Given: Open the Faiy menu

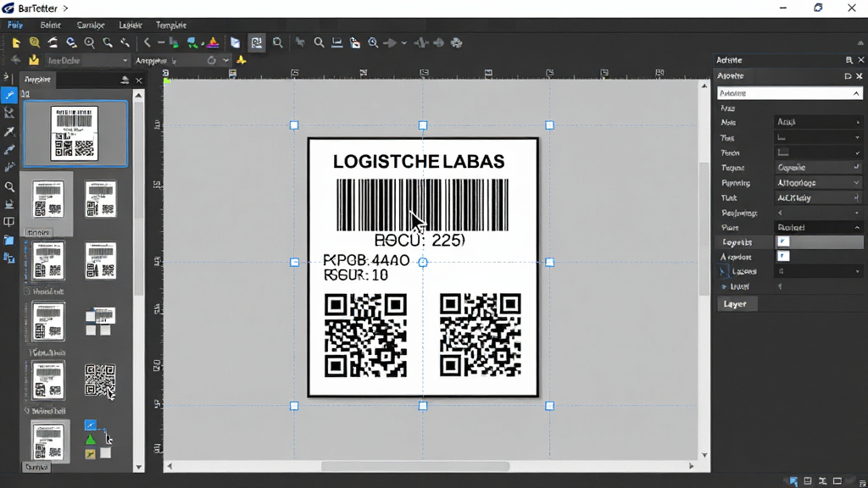Looking at the screenshot, I should [15, 25].
